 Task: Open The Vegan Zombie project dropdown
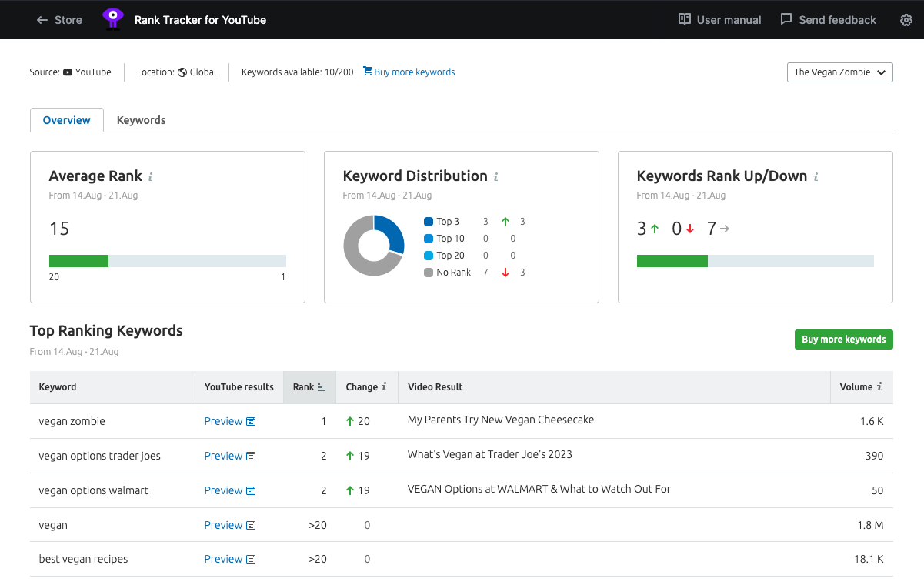pyautogui.click(x=839, y=72)
